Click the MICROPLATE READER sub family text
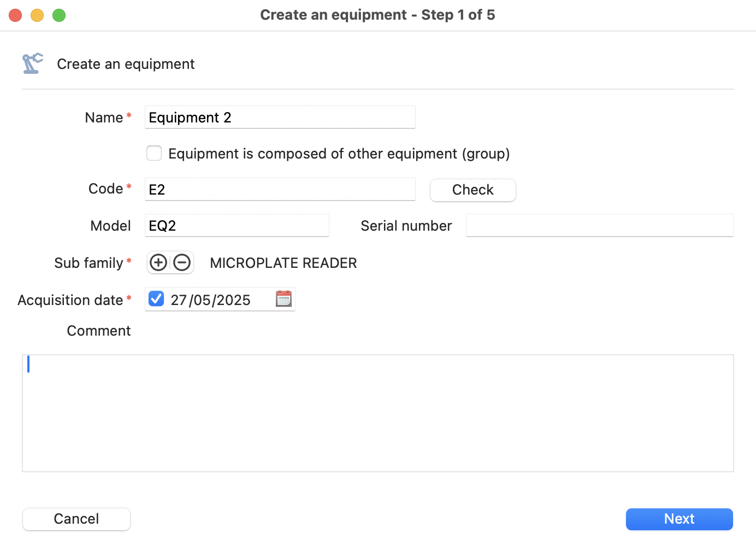Image resolution: width=756 pixels, height=551 pixels. tap(283, 263)
